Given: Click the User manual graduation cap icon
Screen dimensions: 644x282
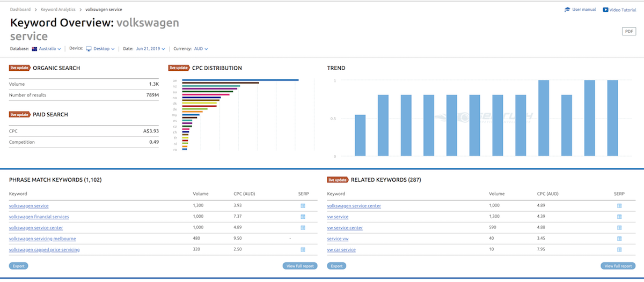Looking at the screenshot, I should [x=567, y=10].
